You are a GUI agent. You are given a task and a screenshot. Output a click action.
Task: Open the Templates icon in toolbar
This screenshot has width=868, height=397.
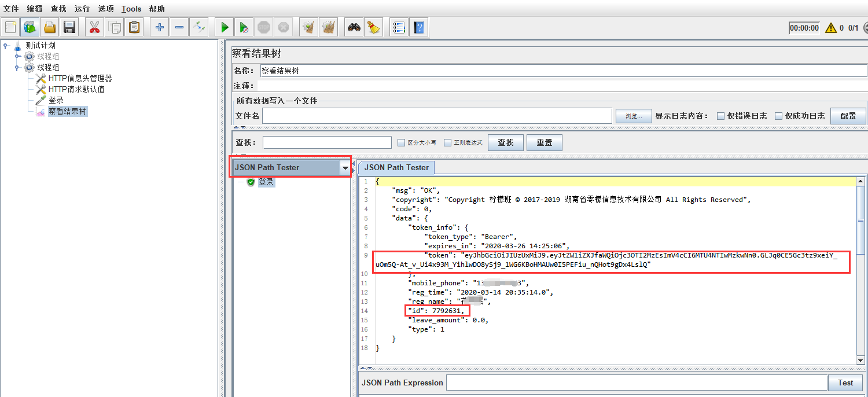30,27
